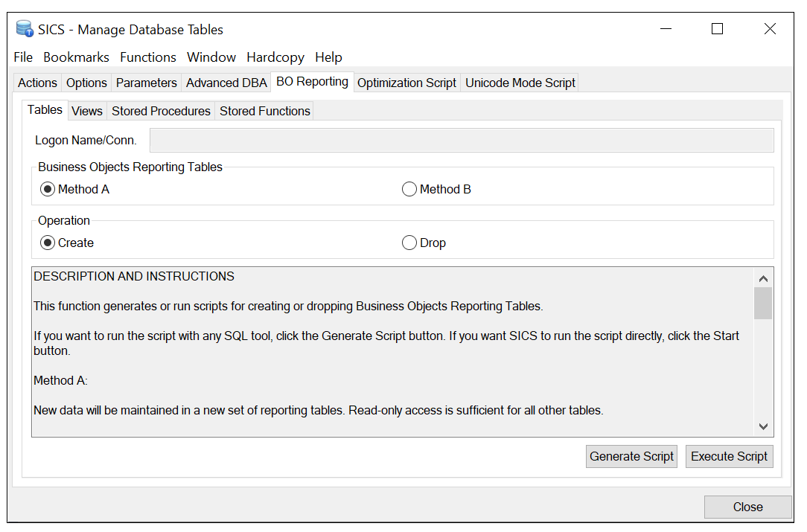The width and height of the screenshot is (807, 532).
Task: Open the Stored Procedures sub-tab
Action: click(x=161, y=111)
